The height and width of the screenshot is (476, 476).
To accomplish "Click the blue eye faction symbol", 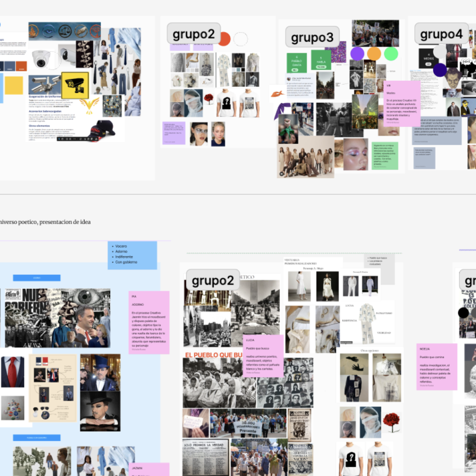I will click(x=49, y=31).
